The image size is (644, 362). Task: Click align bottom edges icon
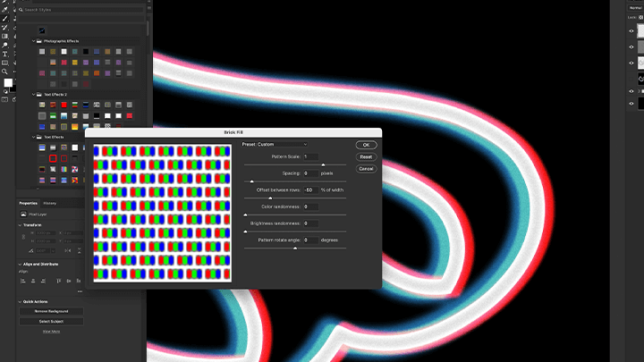[79, 282]
